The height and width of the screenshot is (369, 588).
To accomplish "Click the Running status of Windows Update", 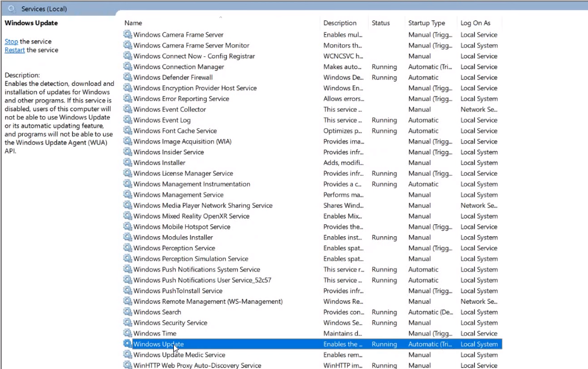I will (x=384, y=344).
